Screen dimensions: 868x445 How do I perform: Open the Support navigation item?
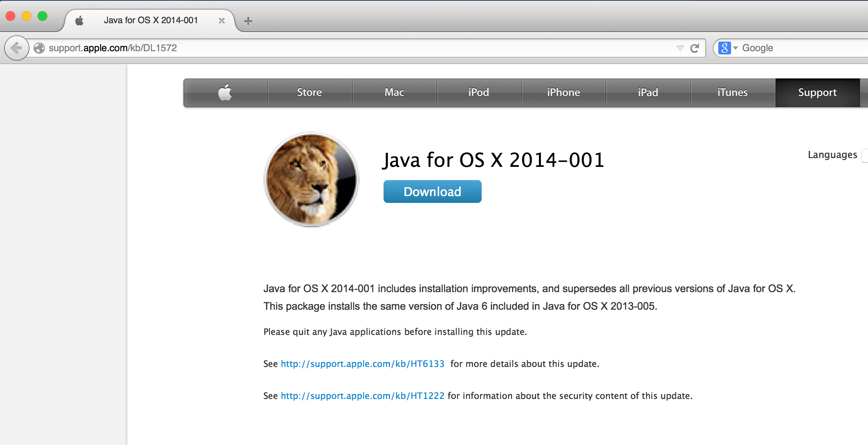(x=818, y=92)
